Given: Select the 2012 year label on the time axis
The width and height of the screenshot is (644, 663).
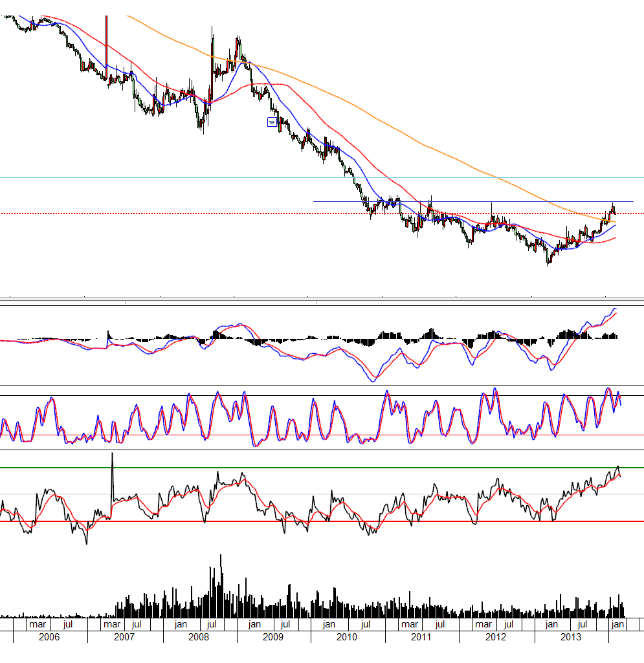Looking at the screenshot, I should (x=496, y=636).
